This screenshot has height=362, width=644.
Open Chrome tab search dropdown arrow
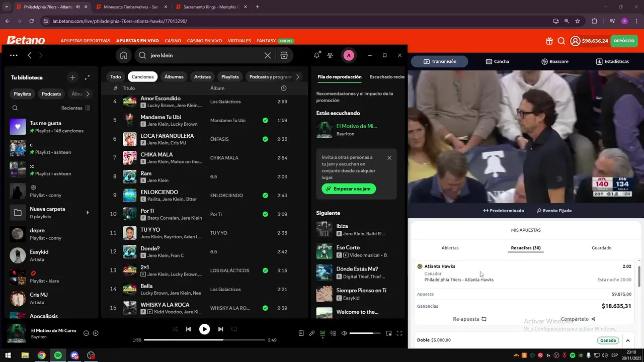coord(7,7)
